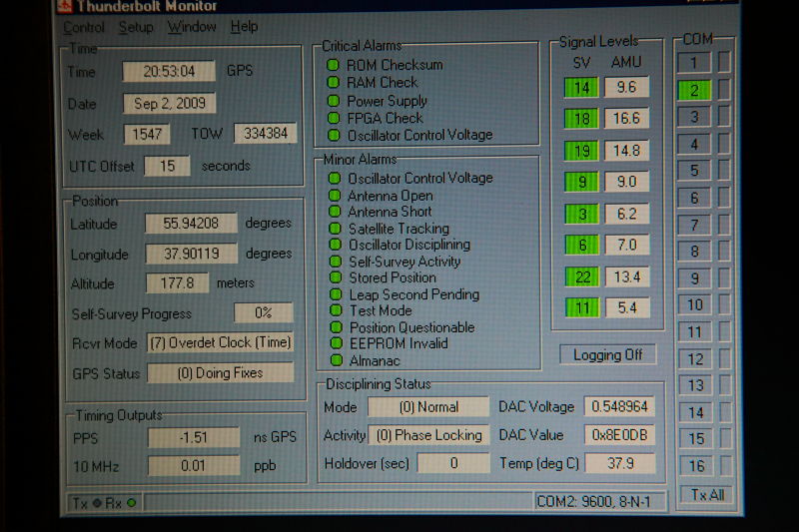This screenshot has height=532, width=799.
Task: Click the green satellite 14 SV box
Action: point(580,88)
